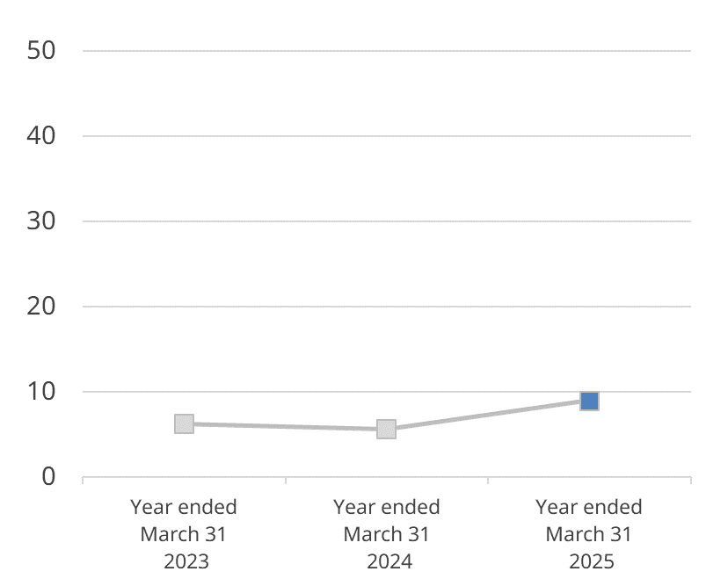Screen dimensions: 728x586
Task: Click the y-axis value 10
Action: click(x=40, y=391)
